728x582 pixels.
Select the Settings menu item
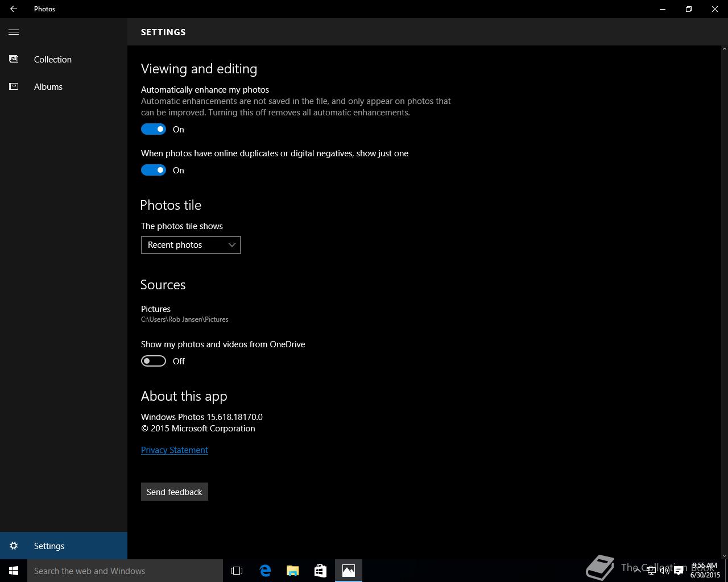pyautogui.click(x=64, y=546)
